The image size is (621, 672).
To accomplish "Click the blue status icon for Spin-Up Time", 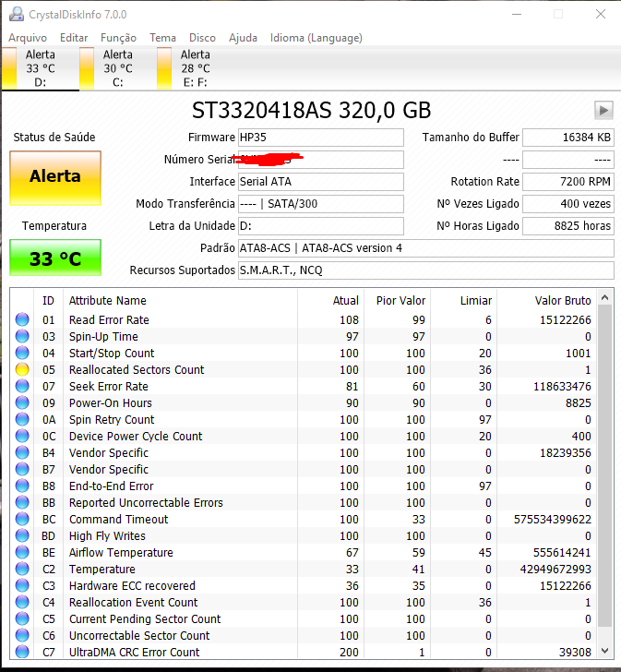I will 22,336.
